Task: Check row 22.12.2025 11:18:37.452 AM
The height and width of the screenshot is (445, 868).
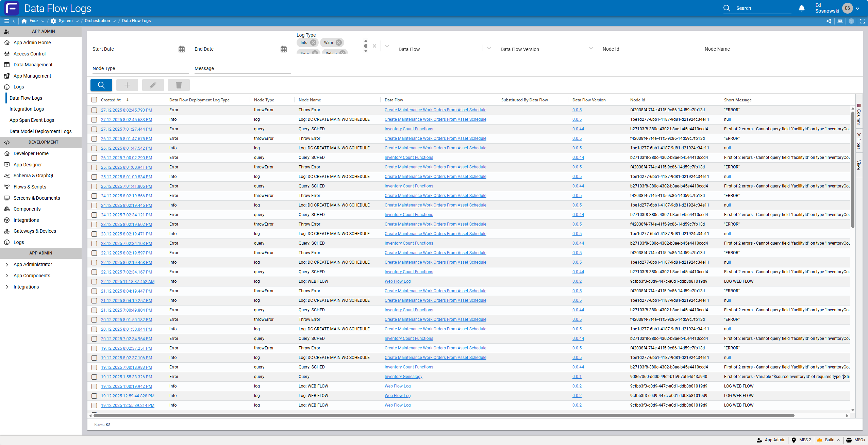Action: [94, 282]
